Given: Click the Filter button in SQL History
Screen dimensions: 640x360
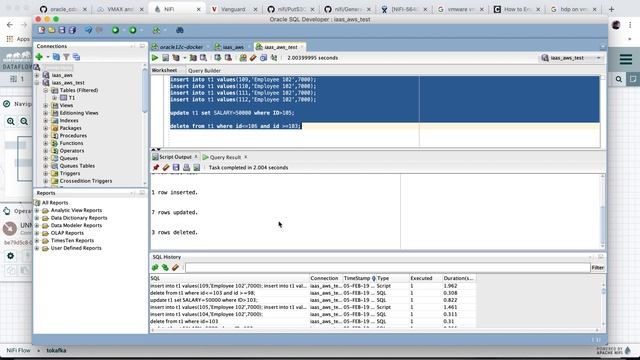Looking at the screenshot, I should 598,268.
